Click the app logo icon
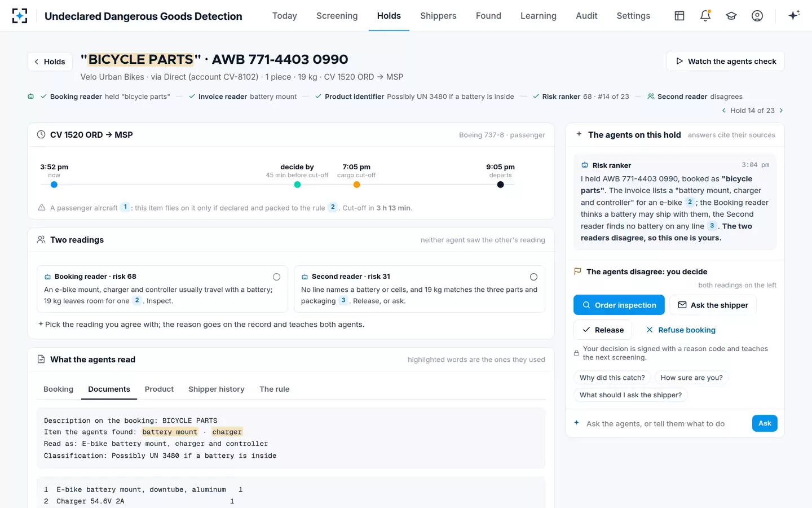 (x=20, y=16)
